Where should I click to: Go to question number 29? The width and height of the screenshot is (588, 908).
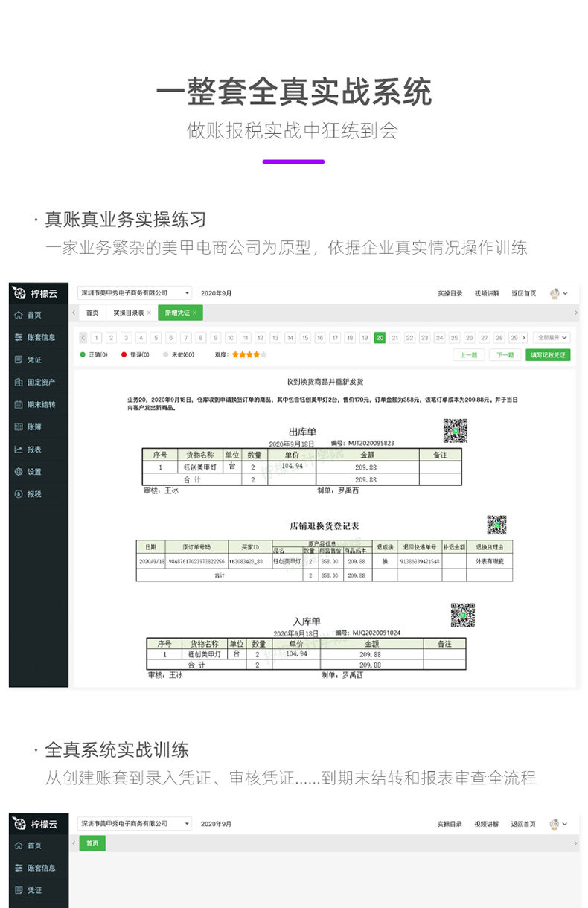(x=514, y=337)
